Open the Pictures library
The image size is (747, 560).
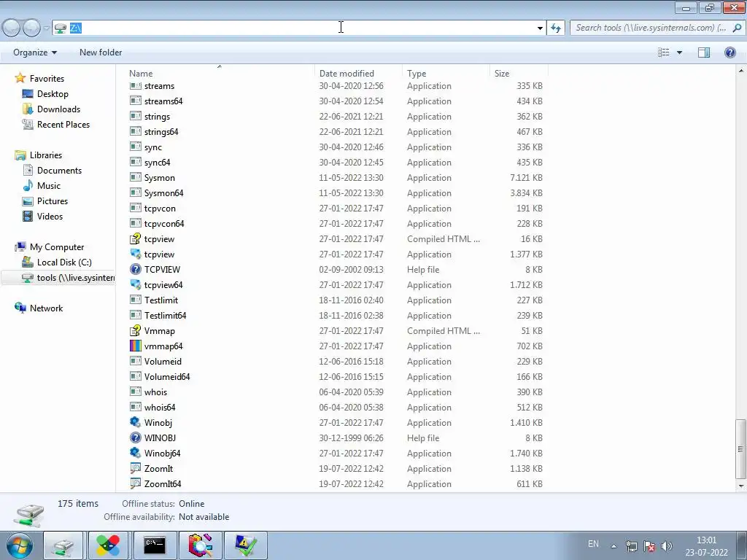pos(53,201)
